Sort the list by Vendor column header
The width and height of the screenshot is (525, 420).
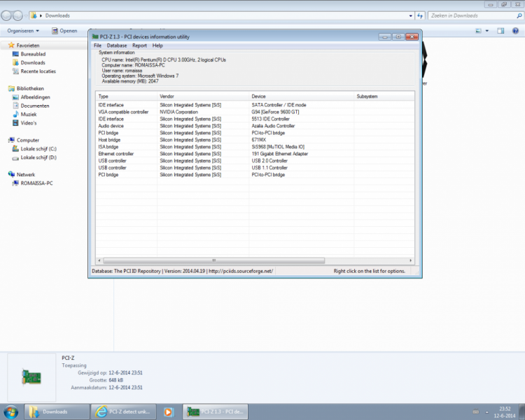203,96
